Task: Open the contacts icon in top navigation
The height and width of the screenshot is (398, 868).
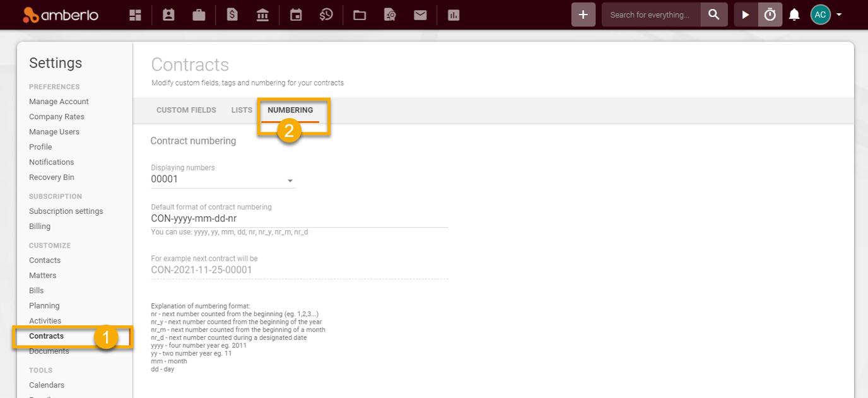Action: click(168, 15)
